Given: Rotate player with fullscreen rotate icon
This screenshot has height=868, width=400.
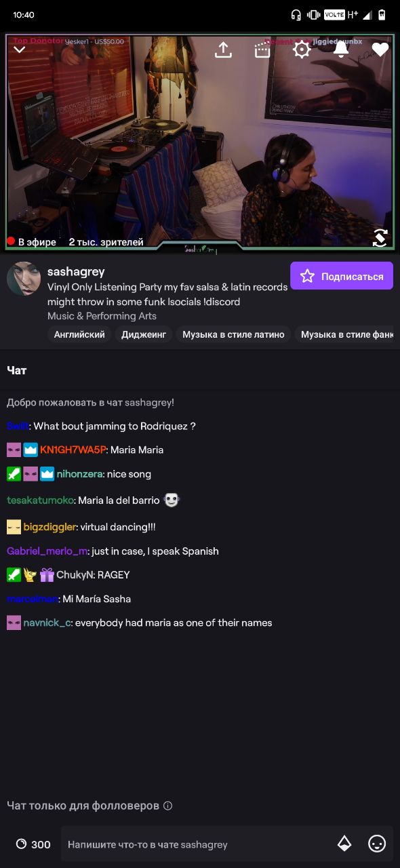Looking at the screenshot, I should (380, 237).
